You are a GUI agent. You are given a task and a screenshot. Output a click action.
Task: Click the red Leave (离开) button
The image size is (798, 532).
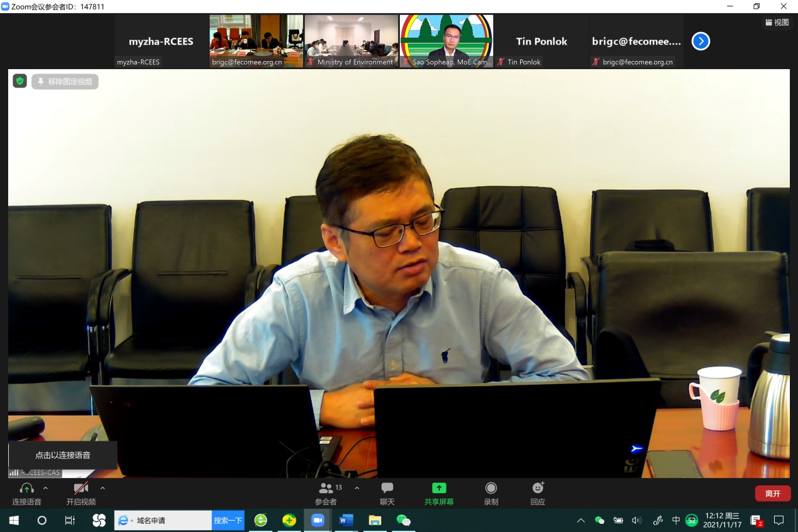(773, 494)
